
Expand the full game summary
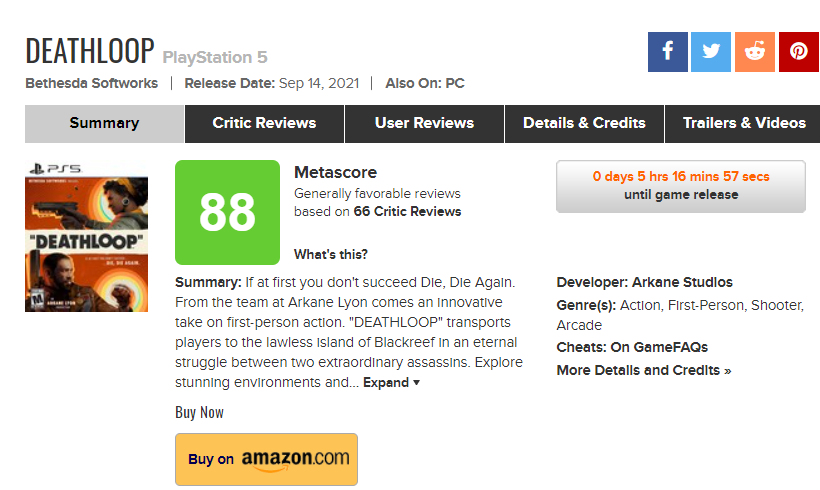[391, 383]
